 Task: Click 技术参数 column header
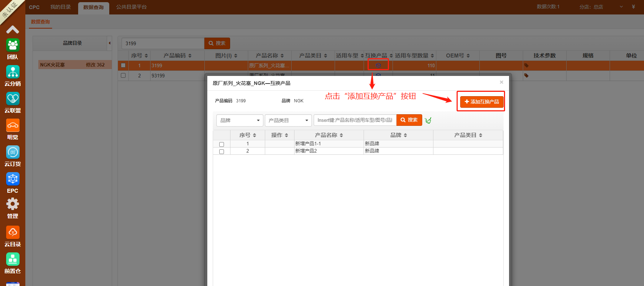(545, 55)
